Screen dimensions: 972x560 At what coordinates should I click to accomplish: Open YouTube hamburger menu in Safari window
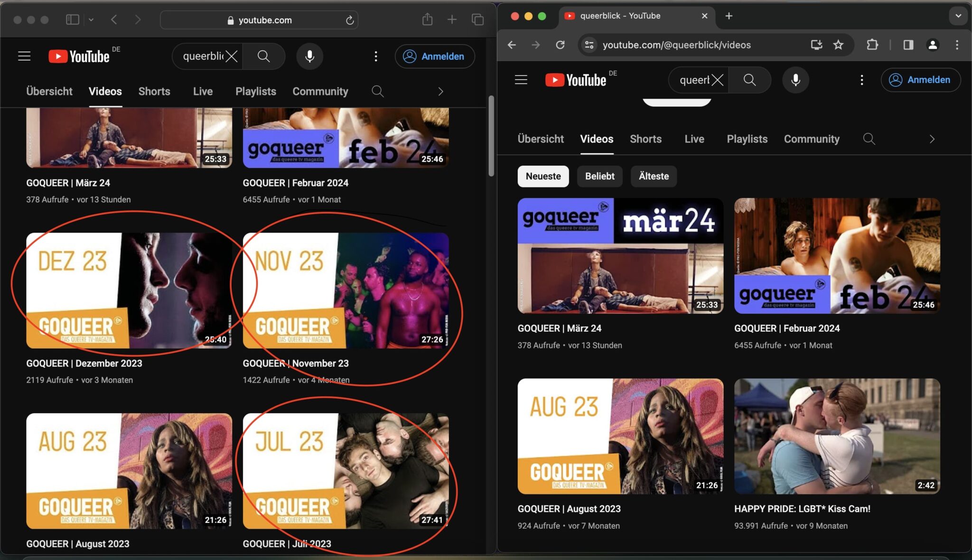24,56
